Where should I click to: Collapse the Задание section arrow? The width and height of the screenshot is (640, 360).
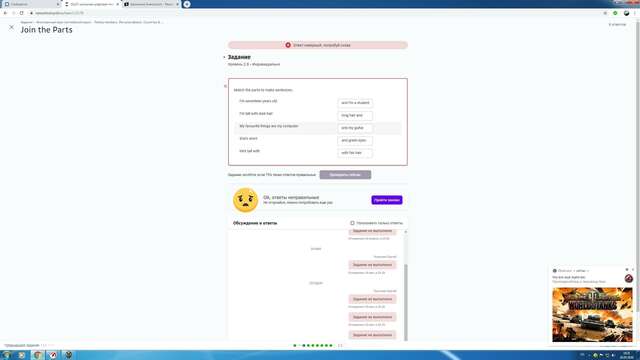pyautogui.click(x=224, y=57)
